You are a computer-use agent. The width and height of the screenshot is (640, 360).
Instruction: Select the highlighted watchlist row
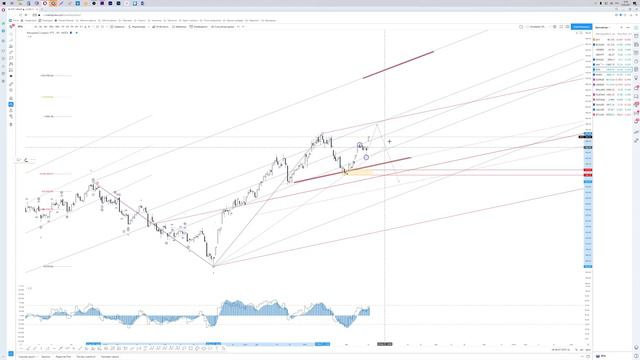612,70
